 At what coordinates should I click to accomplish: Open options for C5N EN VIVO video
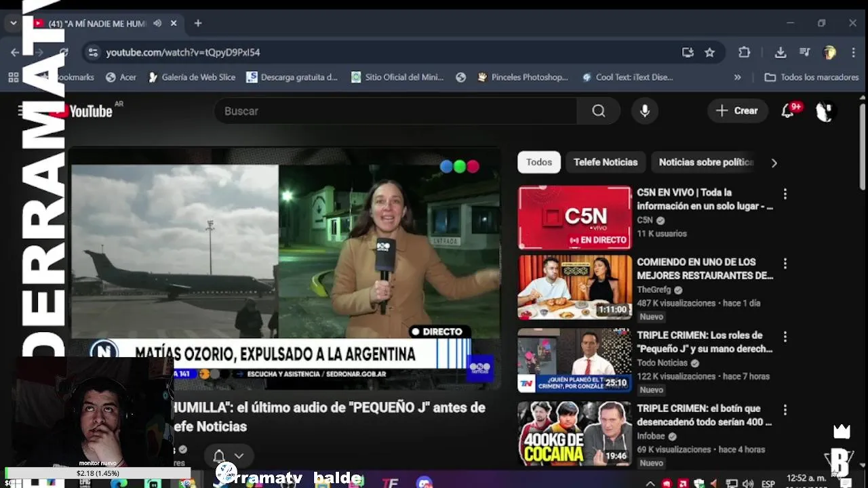click(785, 194)
